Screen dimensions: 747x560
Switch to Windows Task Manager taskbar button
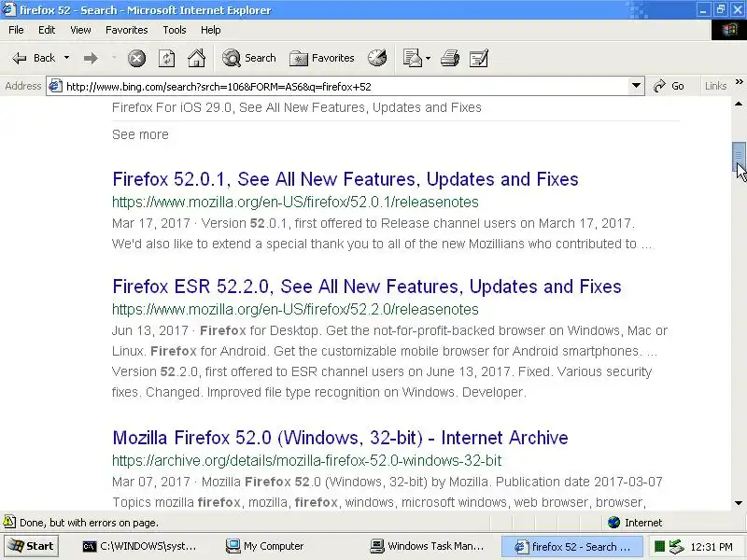point(428,546)
